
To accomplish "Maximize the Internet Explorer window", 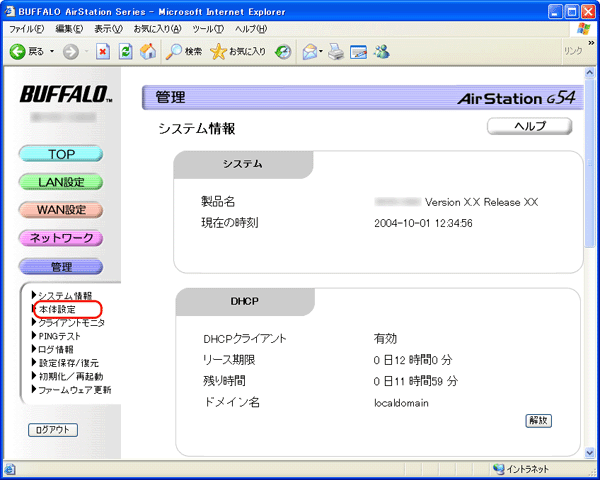I will point(572,12).
